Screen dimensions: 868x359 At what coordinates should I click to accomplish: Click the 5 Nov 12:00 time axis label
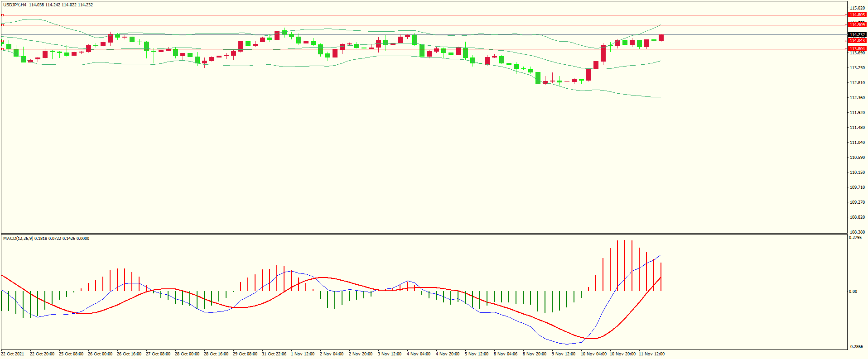pos(477,354)
